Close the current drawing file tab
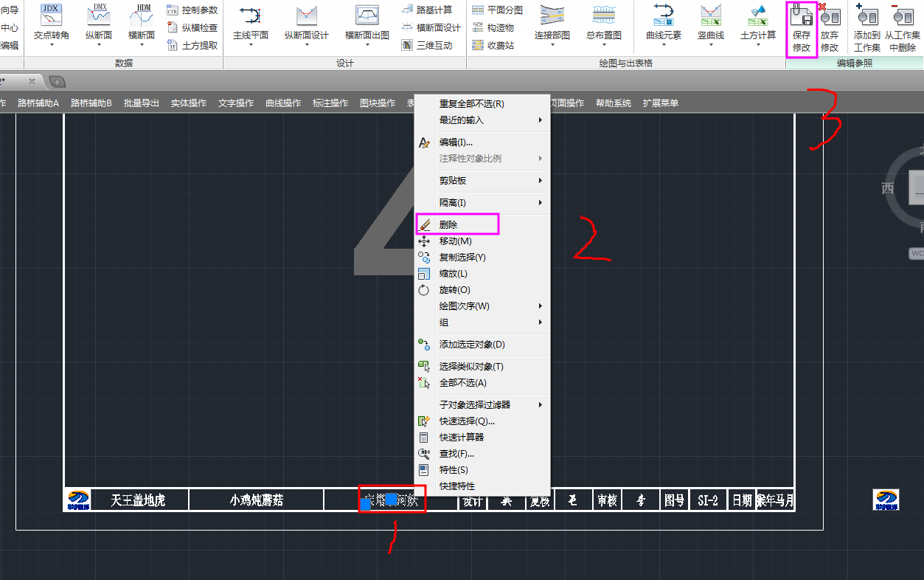Screen dimensions: 924x580 pos(32,81)
